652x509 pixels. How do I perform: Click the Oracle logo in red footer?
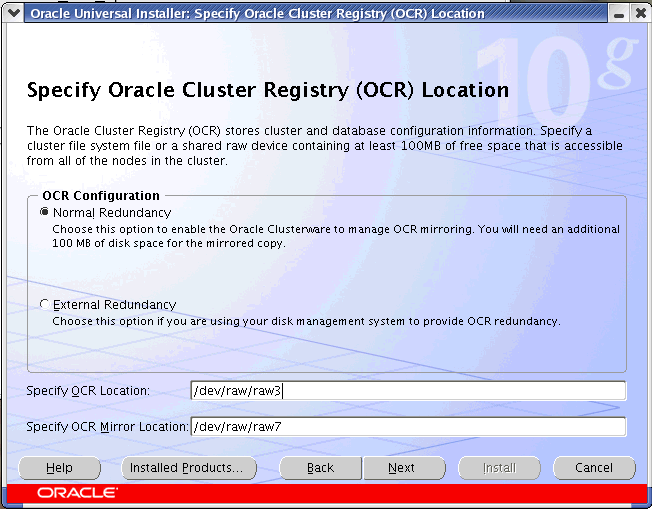click(77, 493)
